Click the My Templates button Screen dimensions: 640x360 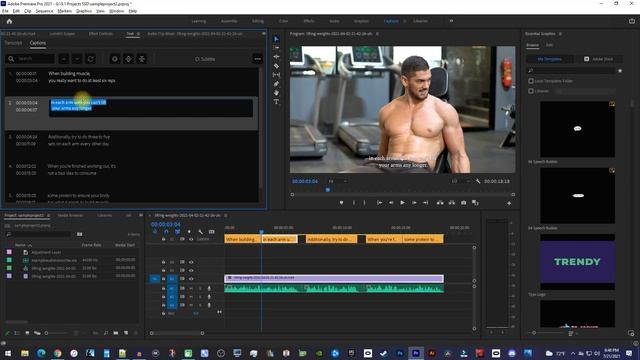(x=549, y=59)
